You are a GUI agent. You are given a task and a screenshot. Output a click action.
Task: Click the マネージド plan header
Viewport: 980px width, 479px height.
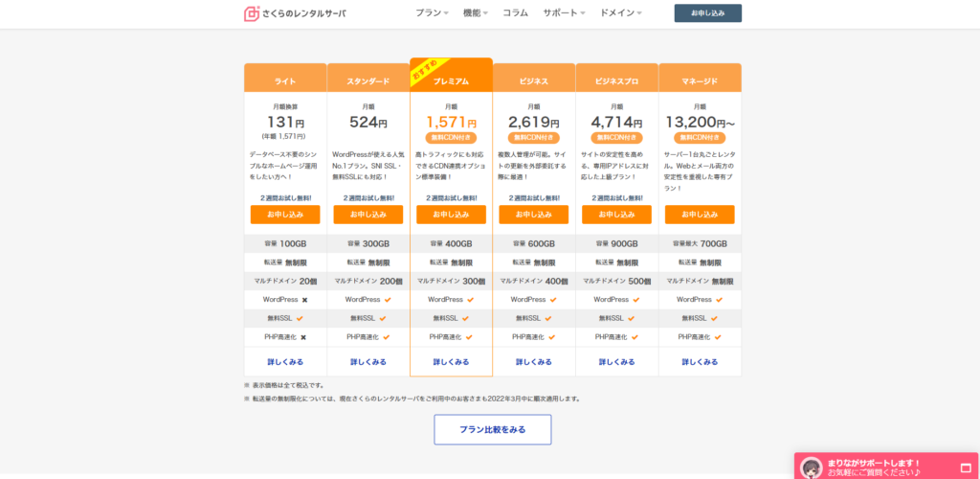700,78
